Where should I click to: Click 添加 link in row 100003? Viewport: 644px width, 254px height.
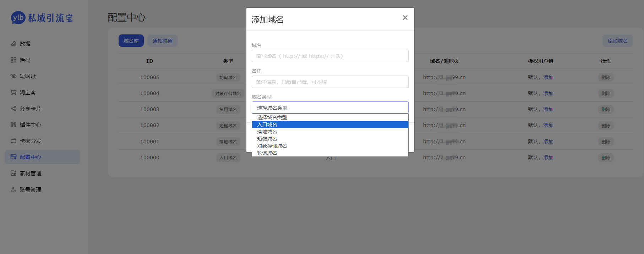548,109
